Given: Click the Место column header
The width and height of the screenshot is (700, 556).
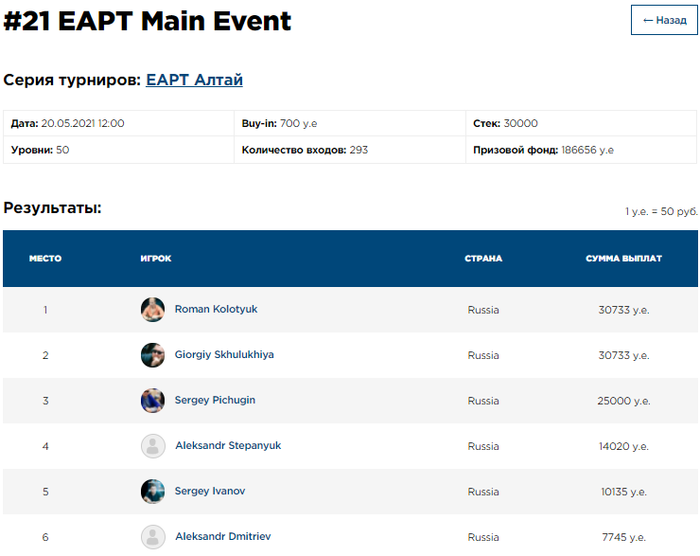Looking at the screenshot, I should [45, 259].
